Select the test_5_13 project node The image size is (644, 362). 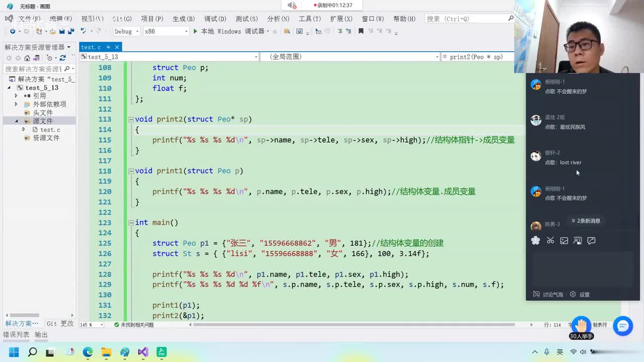tap(42, 87)
